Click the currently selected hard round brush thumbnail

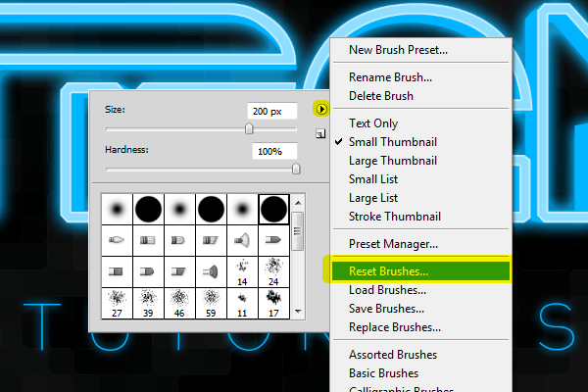[x=273, y=210]
